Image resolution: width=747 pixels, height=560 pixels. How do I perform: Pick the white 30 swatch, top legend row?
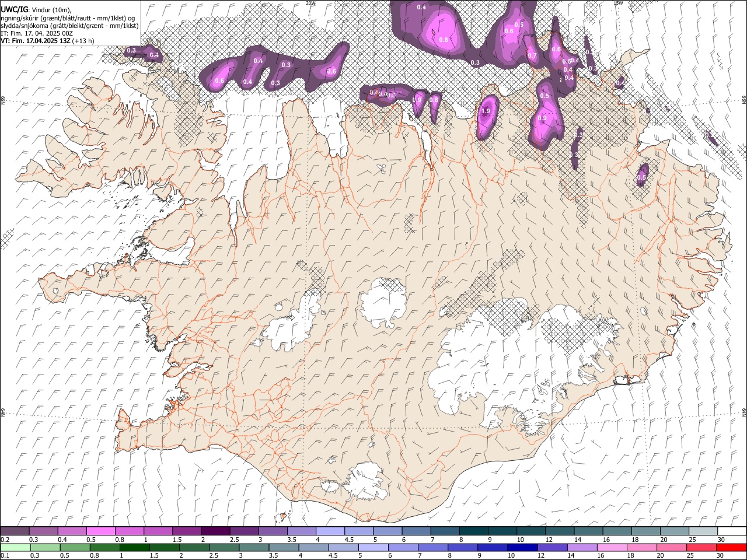pyautogui.click(x=732, y=531)
